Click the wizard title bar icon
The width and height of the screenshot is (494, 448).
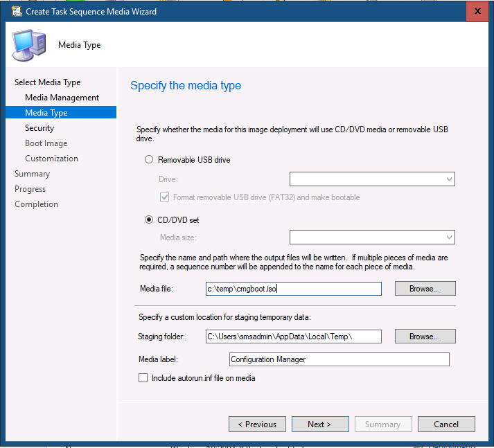point(17,11)
